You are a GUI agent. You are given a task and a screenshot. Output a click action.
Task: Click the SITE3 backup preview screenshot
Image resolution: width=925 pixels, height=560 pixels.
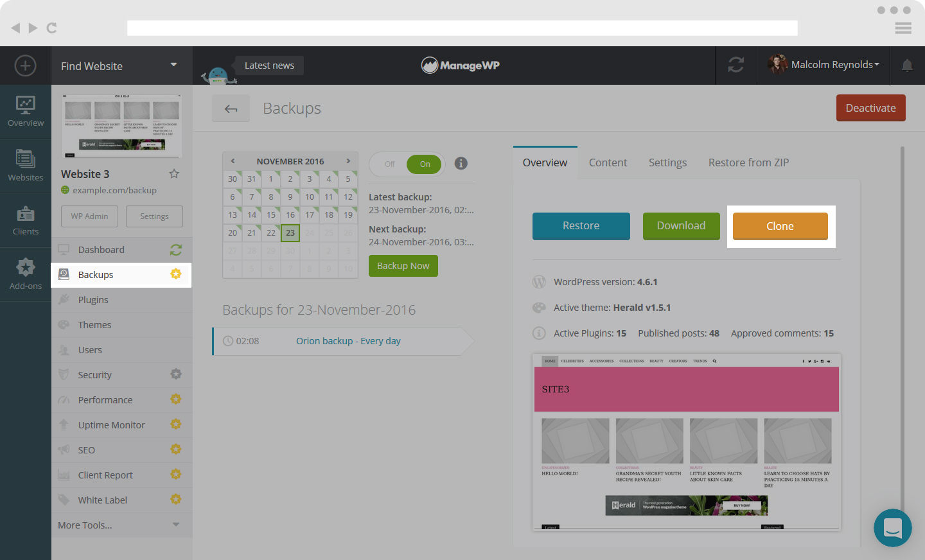tap(687, 442)
